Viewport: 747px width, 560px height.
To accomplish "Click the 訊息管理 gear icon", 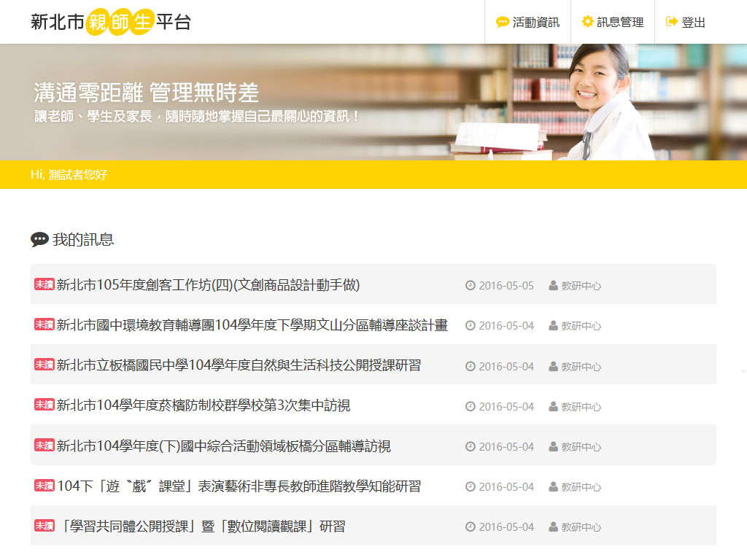I will tap(587, 21).
